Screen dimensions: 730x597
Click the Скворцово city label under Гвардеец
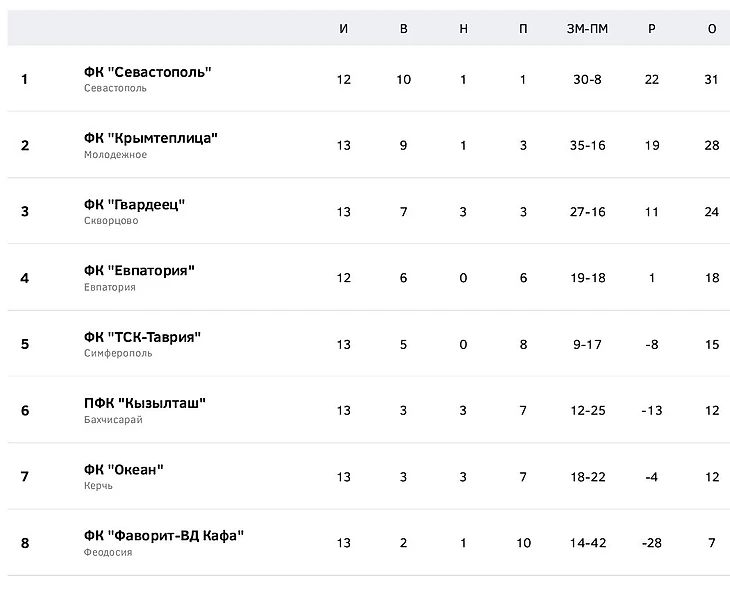pos(113,221)
